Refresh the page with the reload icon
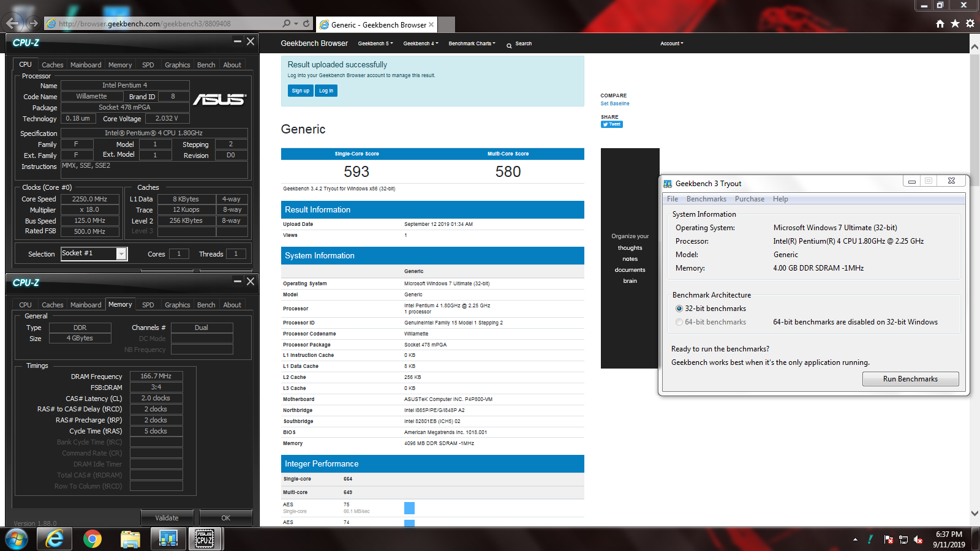Viewport: 980px width, 551px height. coord(306,23)
